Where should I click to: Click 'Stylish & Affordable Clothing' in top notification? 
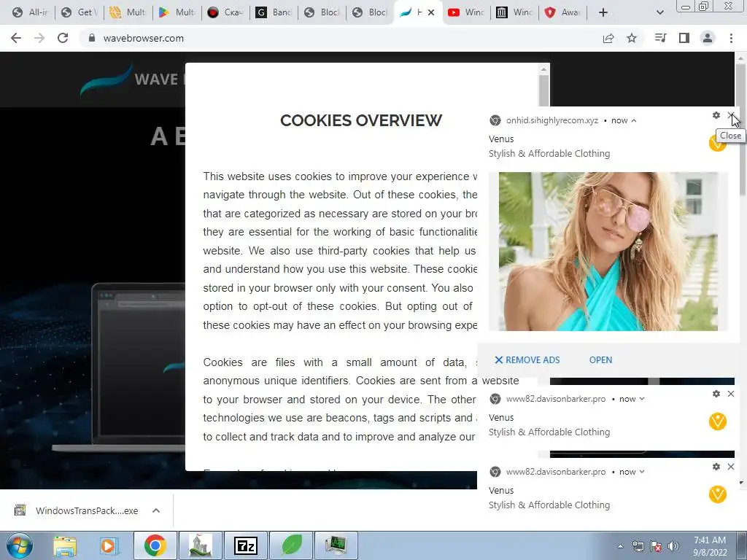tap(549, 153)
